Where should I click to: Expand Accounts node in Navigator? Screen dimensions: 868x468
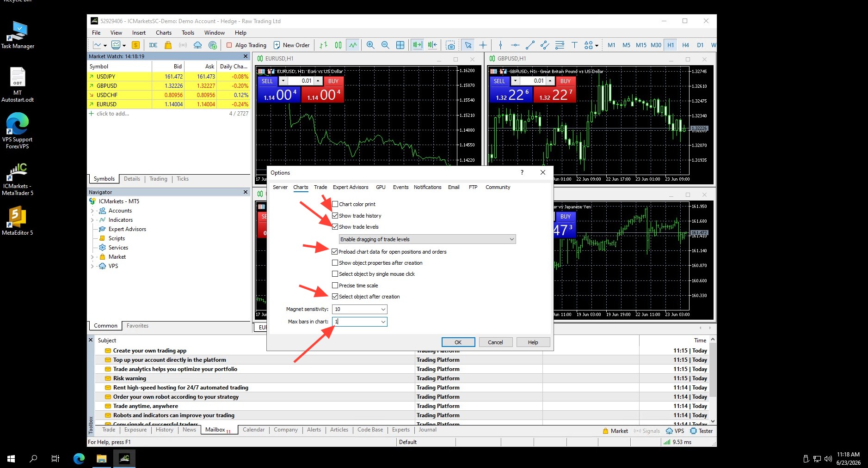(x=92, y=211)
